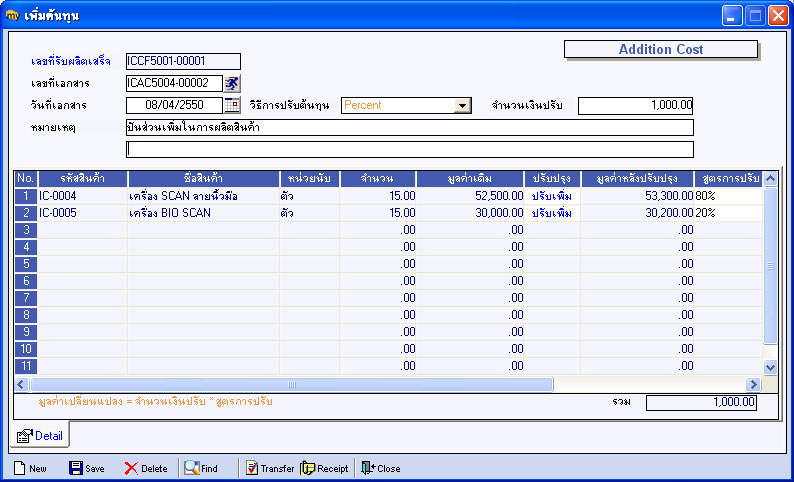Click the vertical scrollbar thumb in grid
794x482 pixels.
point(770,266)
